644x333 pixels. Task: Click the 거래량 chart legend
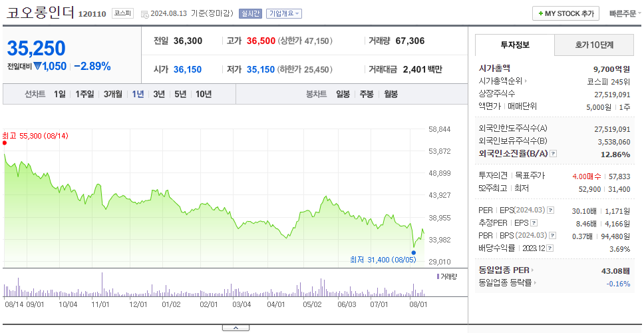point(447,276)
